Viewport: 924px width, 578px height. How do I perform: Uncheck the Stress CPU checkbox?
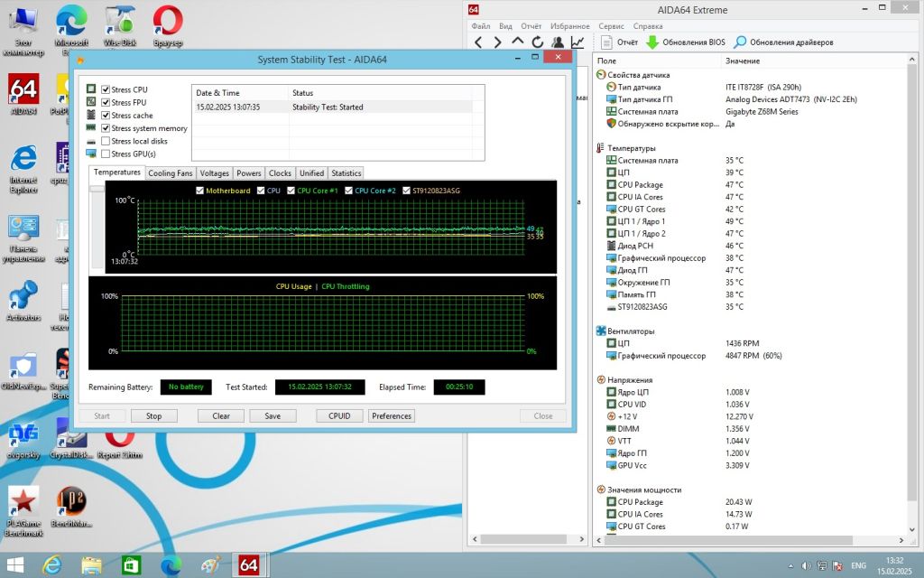[106, 89]
